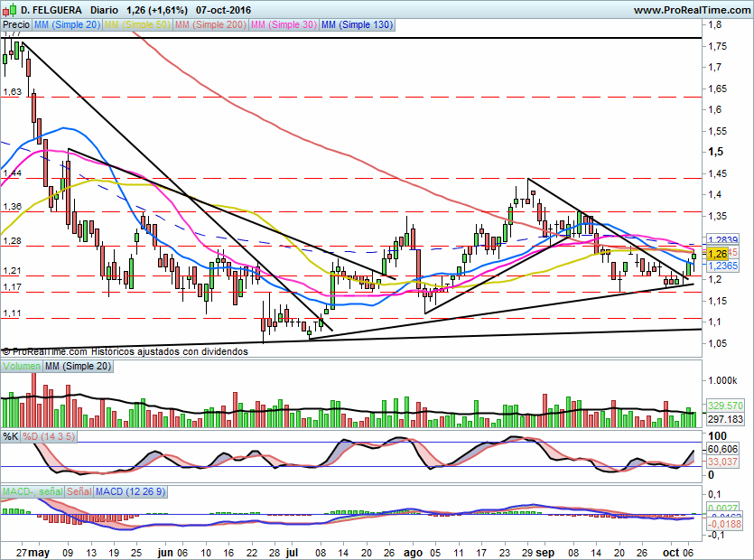This screenshot has width=754, height=560.
Task: Click the yellow 1,26 current price tag
Action: (x=718, y=254)
